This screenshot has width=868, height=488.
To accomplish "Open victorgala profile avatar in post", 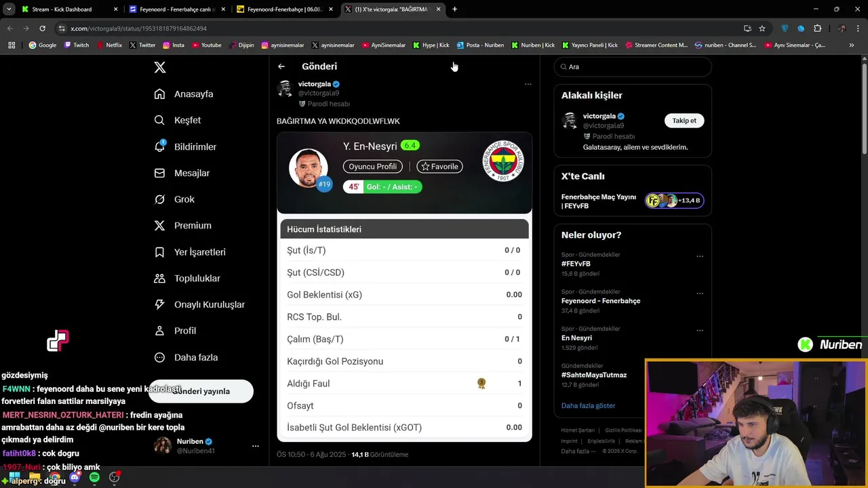I will coord(285,89).
